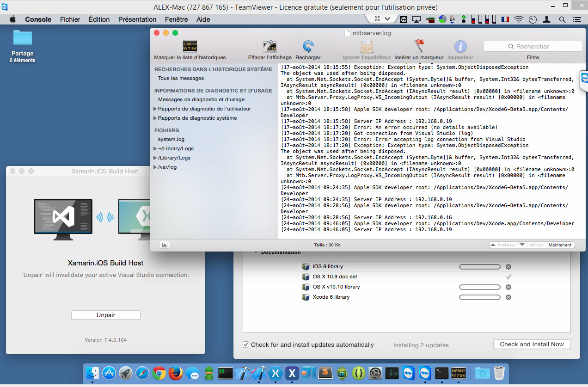Click iOS 8 library progress bar

[x=480, y=267]
